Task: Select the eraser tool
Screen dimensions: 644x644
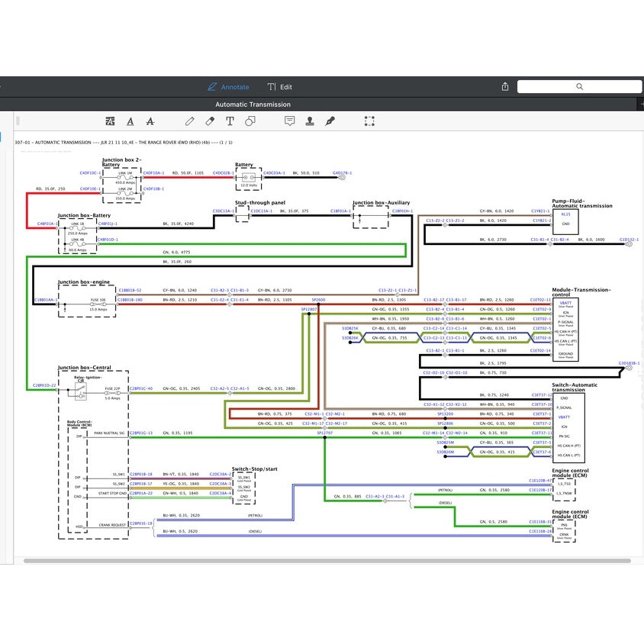Action: [211, 121]
